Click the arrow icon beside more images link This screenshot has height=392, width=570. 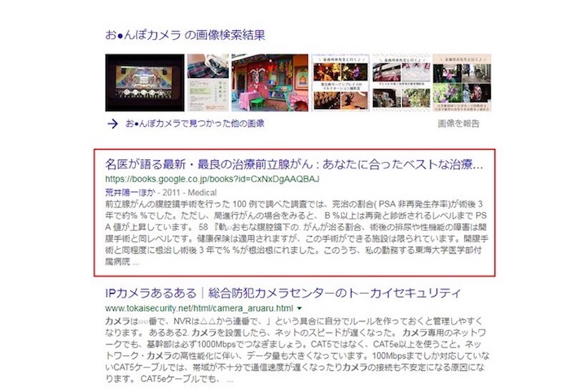click(x=112, y=124)
